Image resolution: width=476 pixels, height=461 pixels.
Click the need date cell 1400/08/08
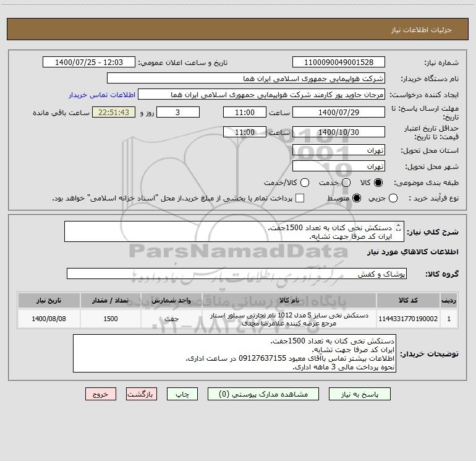(x=49, y=319)
